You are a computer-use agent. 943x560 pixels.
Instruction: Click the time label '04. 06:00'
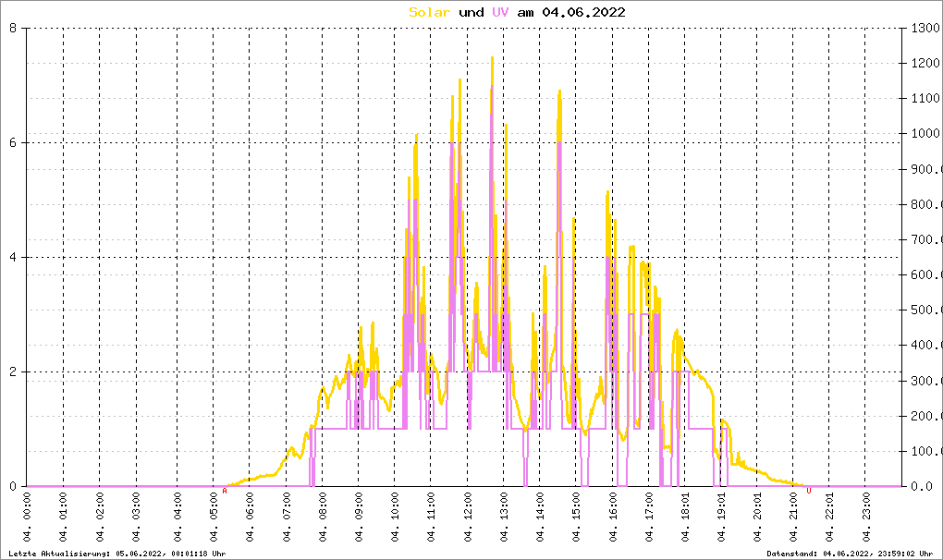pos(250,517)
